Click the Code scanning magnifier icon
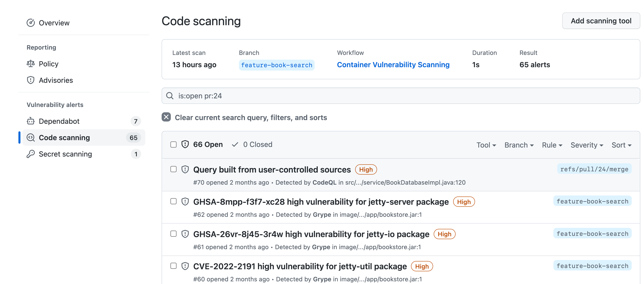The width and height of the screenshot is (644, 284). tap(30, 137)
